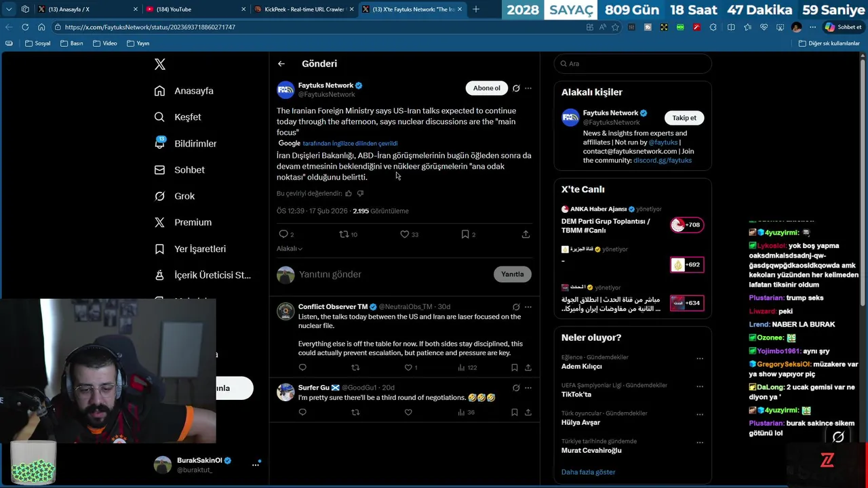Image resolution: width=868 pixels, height=488 pixels.
Task: Open Yer İşaretleri bookmarks
Action: click(190, 249)
